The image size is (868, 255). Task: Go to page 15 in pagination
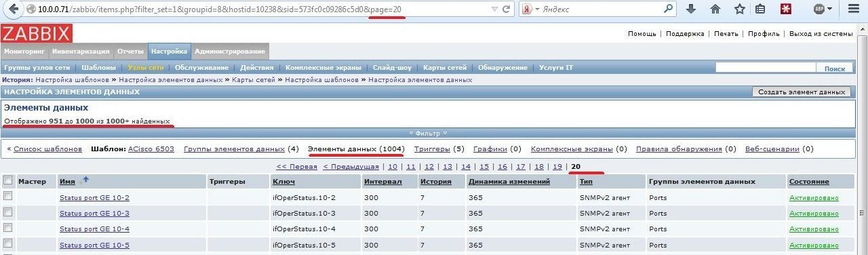(x=484, y=166)
